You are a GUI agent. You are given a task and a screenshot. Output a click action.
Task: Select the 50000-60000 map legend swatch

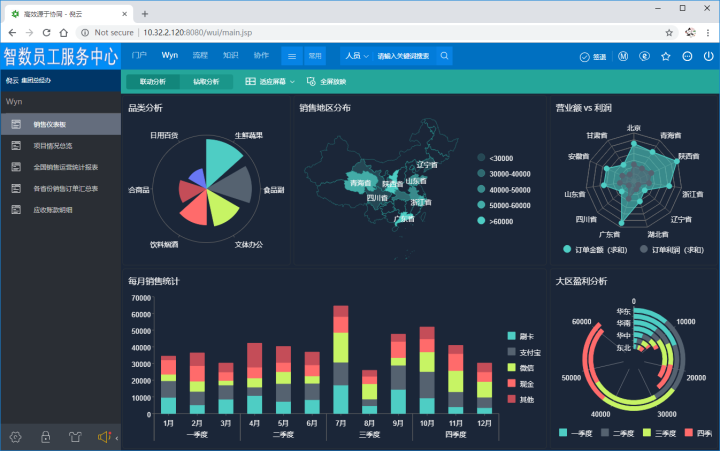[481, 205]
